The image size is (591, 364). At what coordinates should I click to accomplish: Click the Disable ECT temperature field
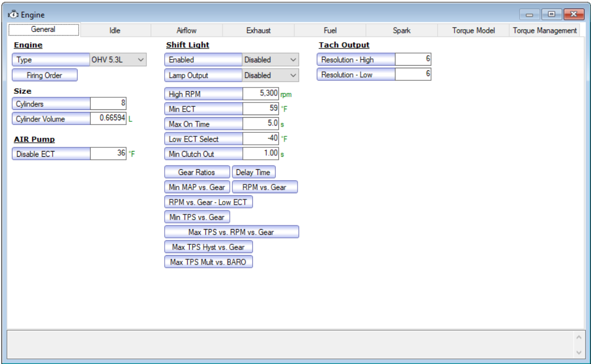[108, 154]
